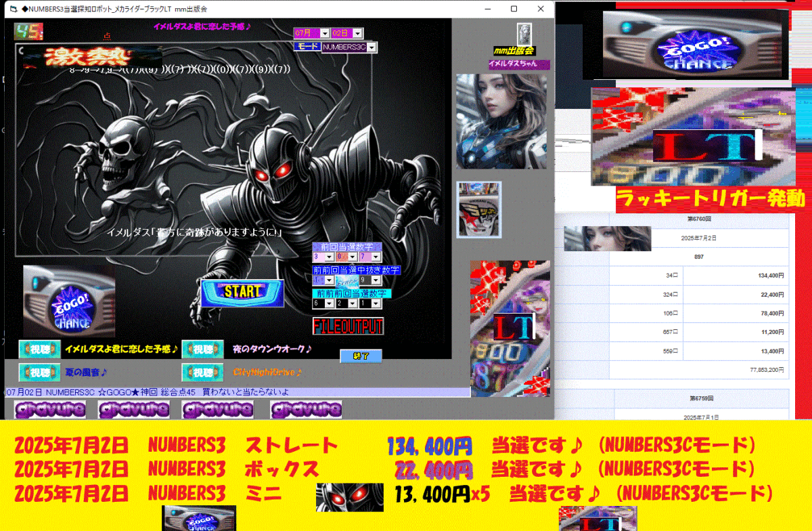The width and height of the screenshot is (812, 531).
Task: Click 11,200円 cell in results table
Action: [x=772, y=333]
